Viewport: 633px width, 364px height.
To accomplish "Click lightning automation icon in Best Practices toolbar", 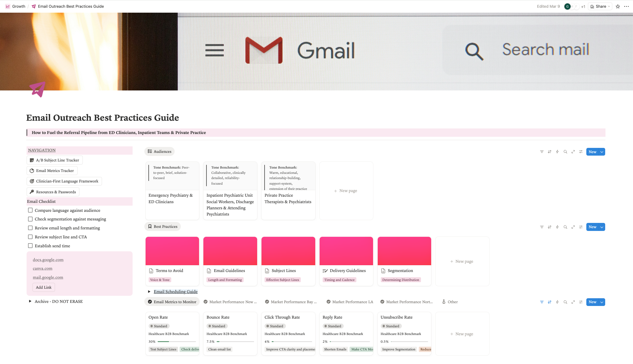I will tap(557, 227).
